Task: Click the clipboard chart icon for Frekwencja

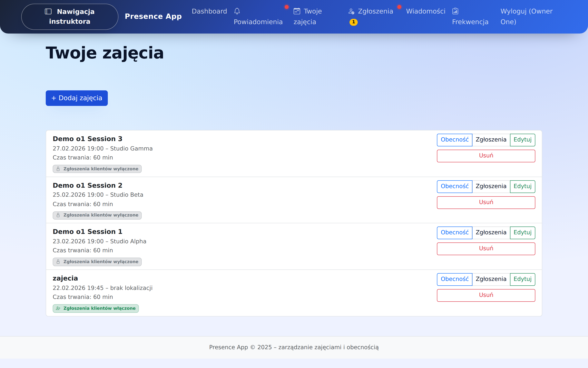Action: (x=455, y=11)
